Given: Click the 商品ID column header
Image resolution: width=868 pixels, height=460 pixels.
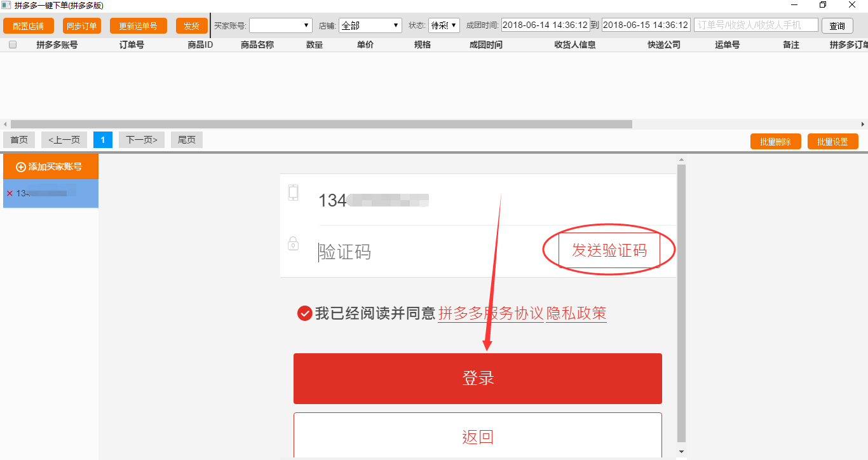Looking at the screenshot, I should tap(200, 45).
